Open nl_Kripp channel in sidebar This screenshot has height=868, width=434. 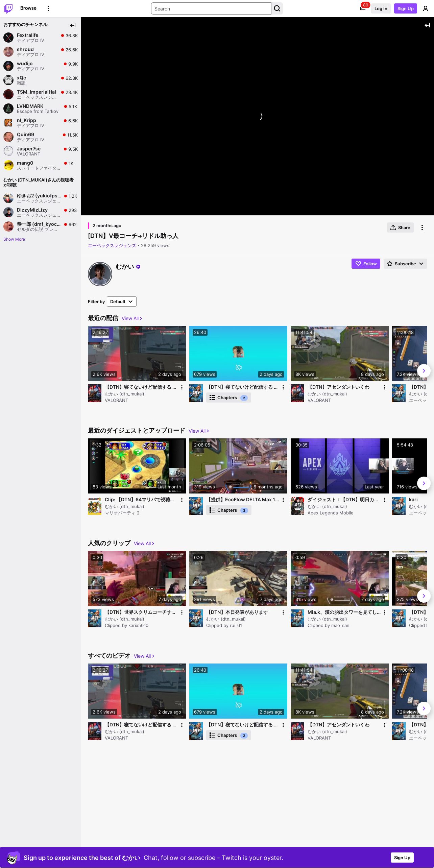click(x=41, y=123)
